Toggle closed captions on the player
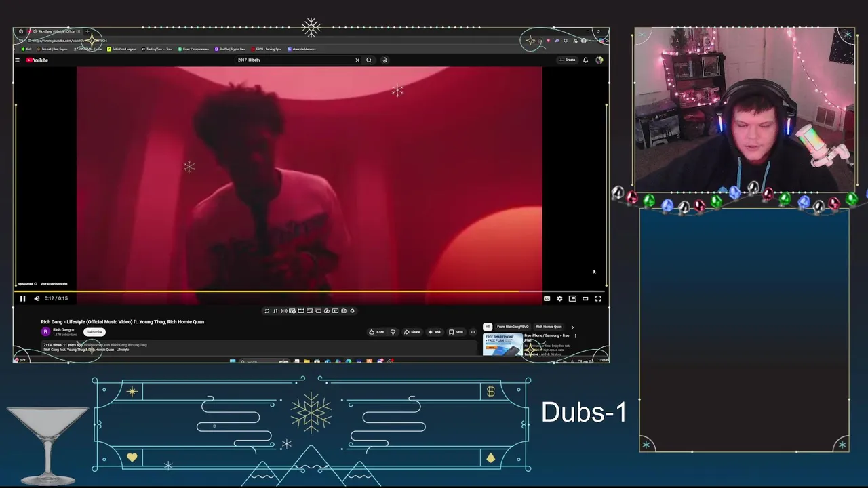 click(x=547, y=298)
